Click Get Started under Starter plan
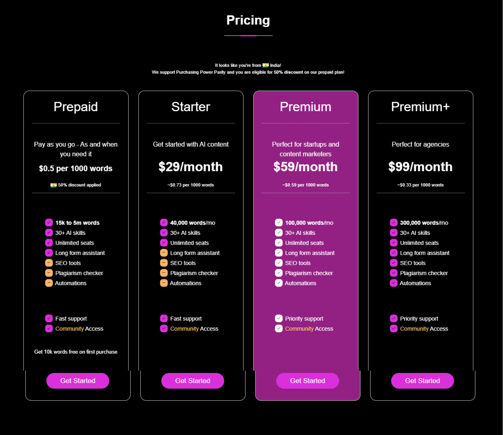Image resolution: width=504 pixels, height=435 pixels. 193,381
